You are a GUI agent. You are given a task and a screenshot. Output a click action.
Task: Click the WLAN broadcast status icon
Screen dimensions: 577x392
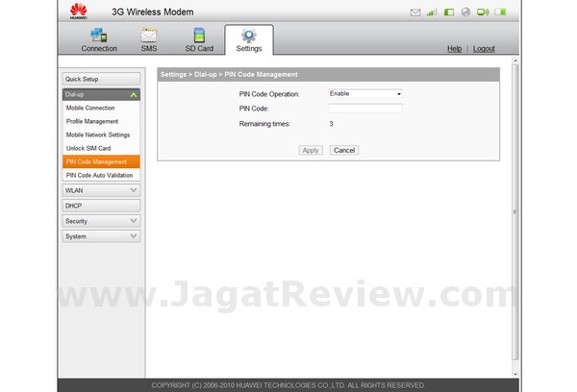pyautogui.click(x=483, y=12)
